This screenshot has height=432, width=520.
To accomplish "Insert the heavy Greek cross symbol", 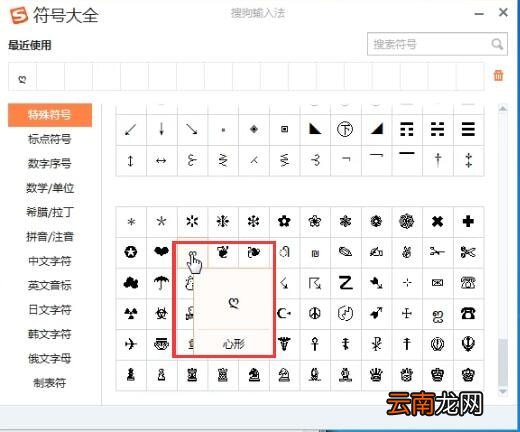I will tap(468, 221).
